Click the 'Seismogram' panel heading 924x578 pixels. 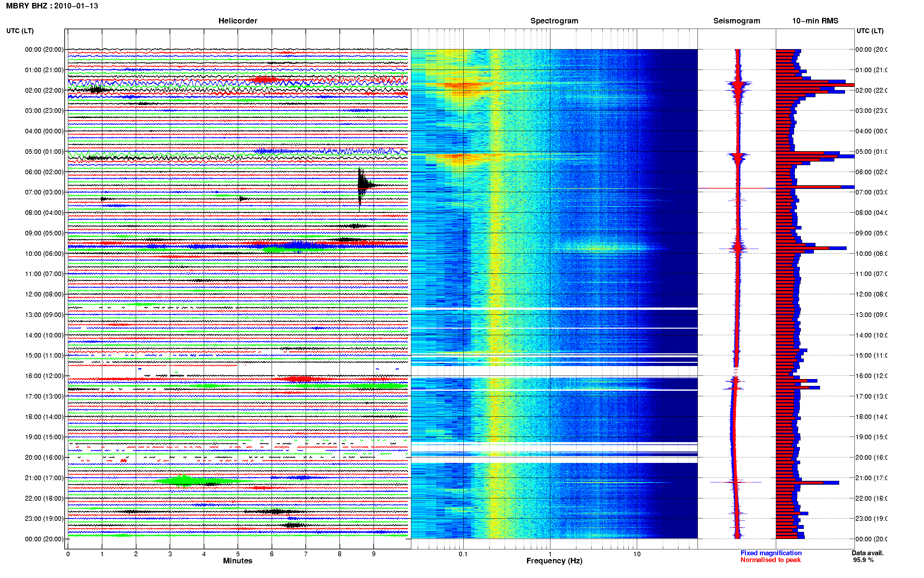pyautogui.click(x=737, y=21)
